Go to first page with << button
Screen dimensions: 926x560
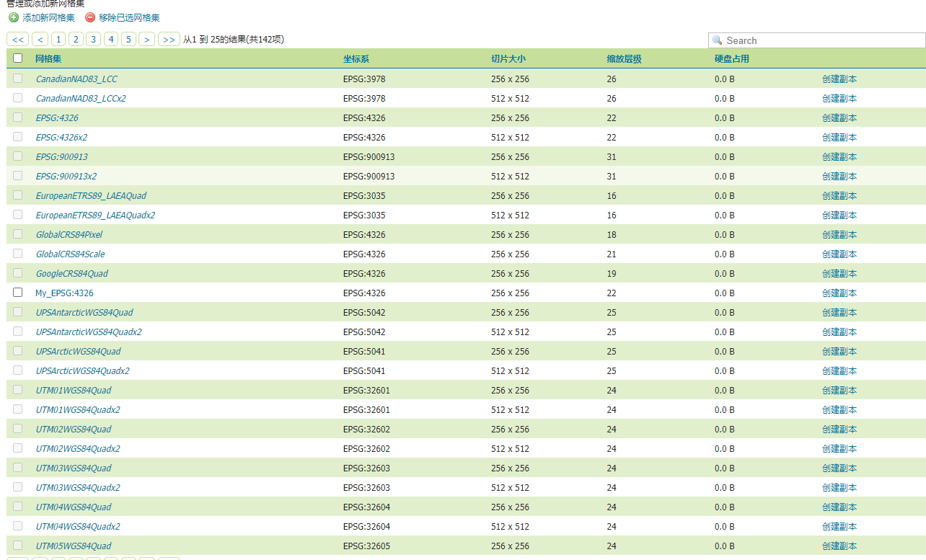click(18, 40)
